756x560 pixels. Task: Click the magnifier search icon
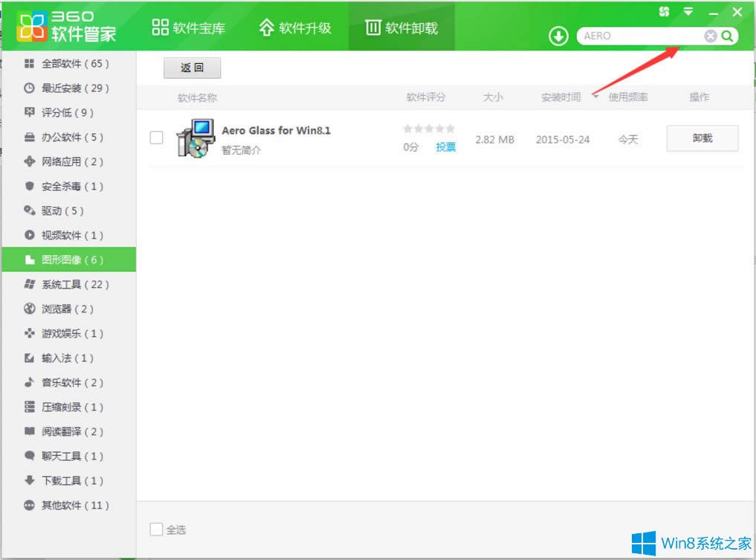click(x=726, y=35)
